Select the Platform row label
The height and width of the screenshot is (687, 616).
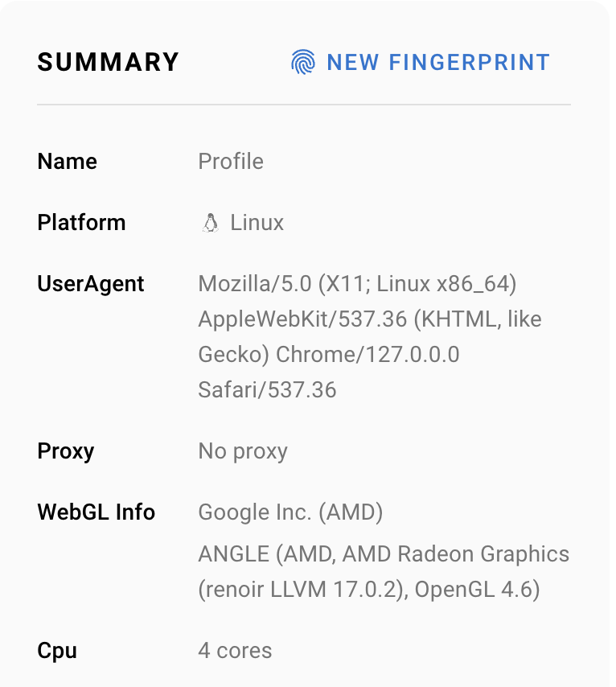[x=81, y=223]
